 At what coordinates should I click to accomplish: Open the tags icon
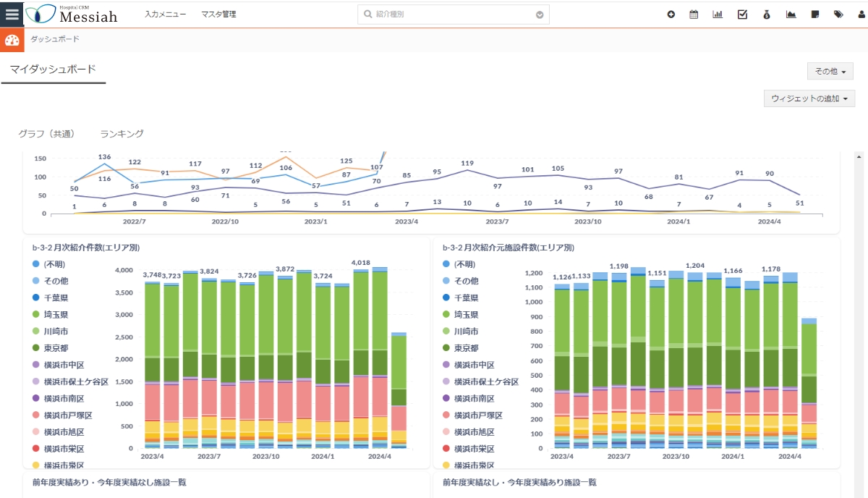[x=838, y=14]
